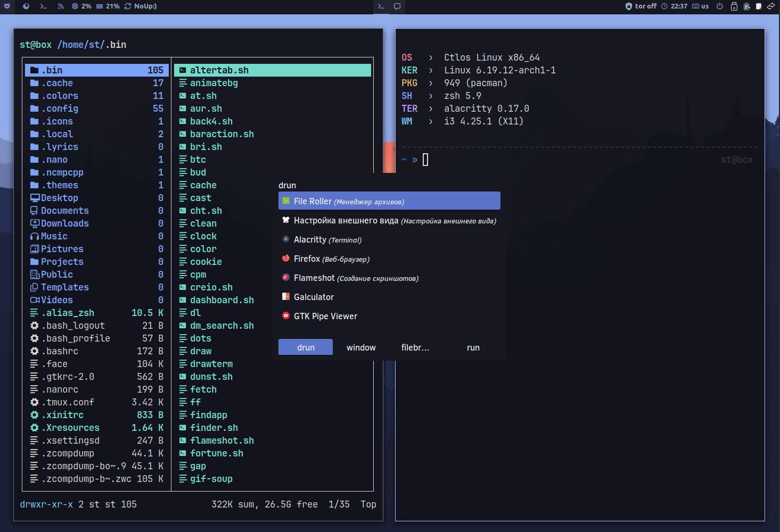Launch Alacritty from the launcher list
780x532 pixels.
pos(389,239)
